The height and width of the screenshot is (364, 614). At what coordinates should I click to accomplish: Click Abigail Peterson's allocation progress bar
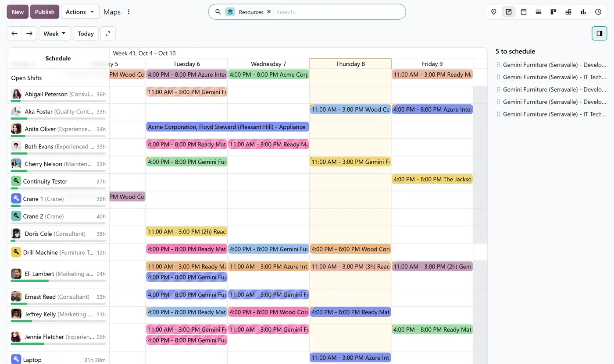[x=58, y=101]
